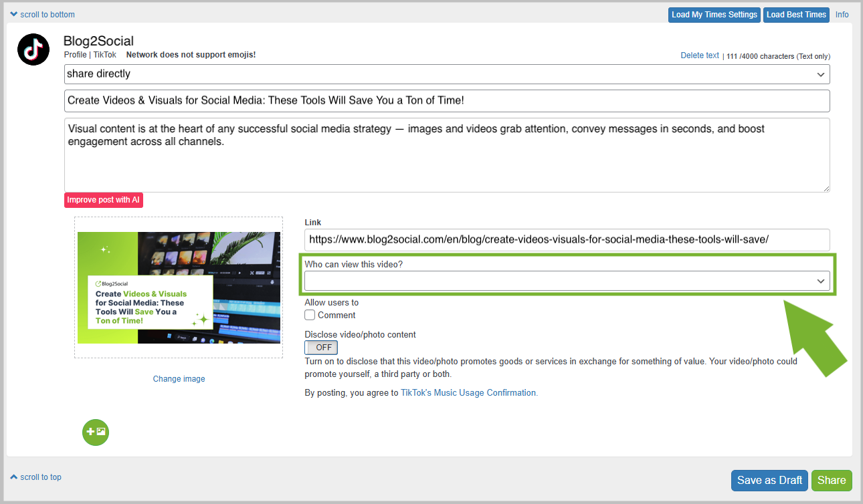Open TikTok's Music Usage Confirmation link
Image resolution: width=863 pixels, height=504 pixels.
[x=469, y=393]
